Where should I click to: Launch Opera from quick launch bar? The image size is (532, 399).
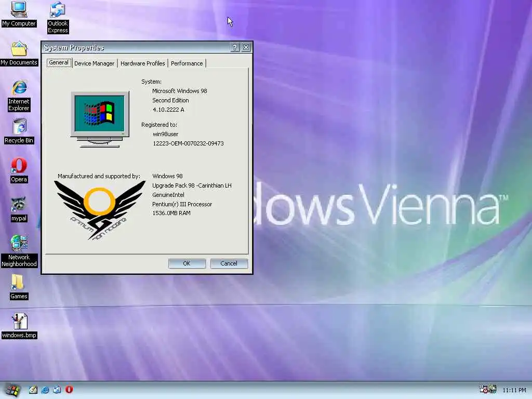click(x=69, y=390)
